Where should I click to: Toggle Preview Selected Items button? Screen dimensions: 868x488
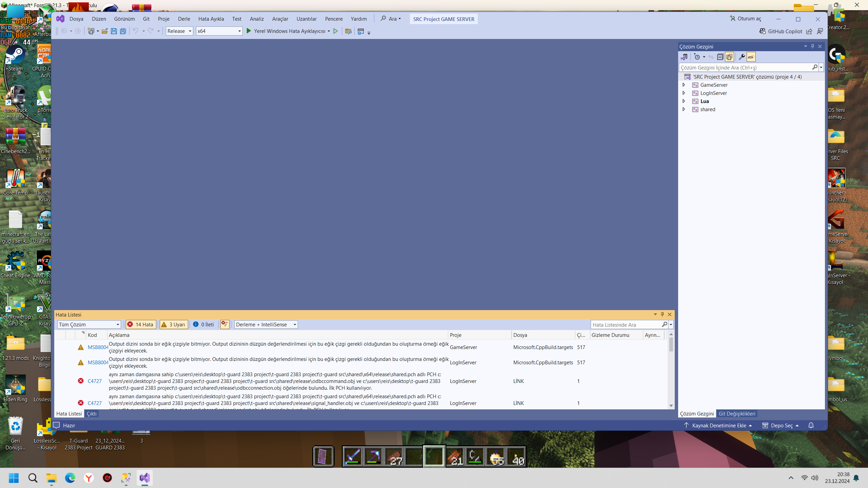click(751, 57)
